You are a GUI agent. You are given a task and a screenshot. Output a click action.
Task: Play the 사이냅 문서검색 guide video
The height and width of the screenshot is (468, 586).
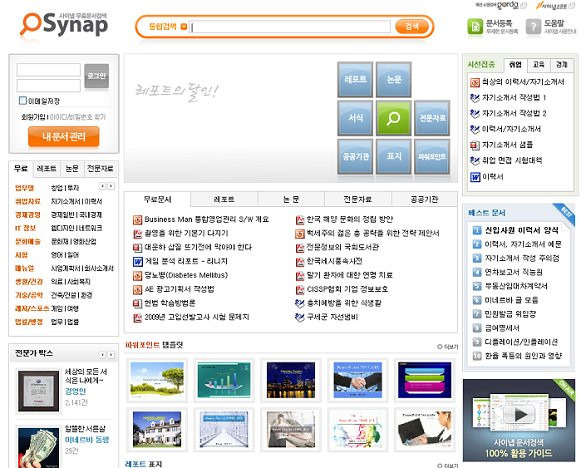(519, 414)
